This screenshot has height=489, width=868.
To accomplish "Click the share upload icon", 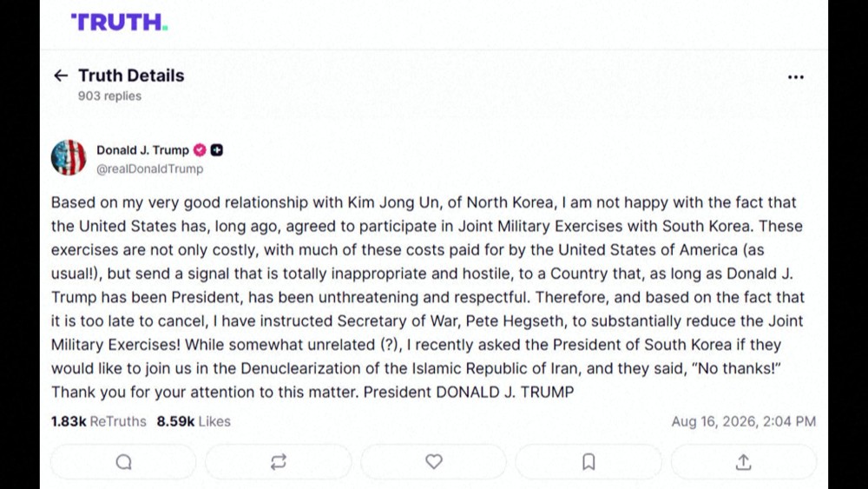I will (x=744, y=462).
